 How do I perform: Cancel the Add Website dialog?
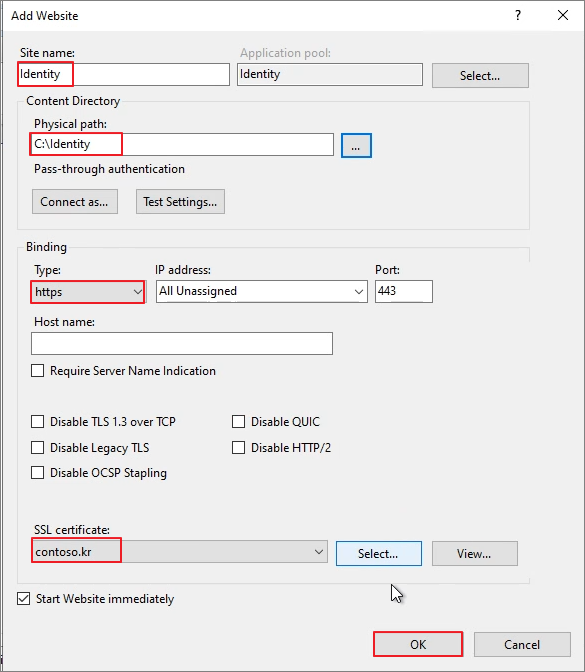[x=522, y=645]
